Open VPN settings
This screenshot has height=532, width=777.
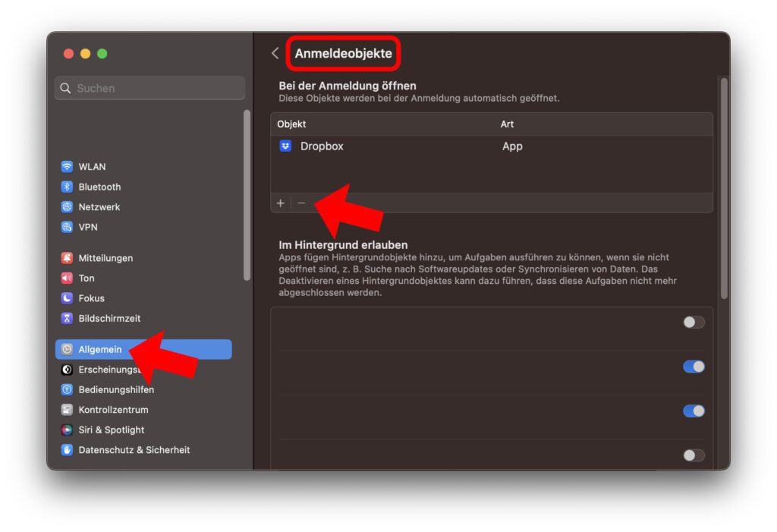(67, 227)
